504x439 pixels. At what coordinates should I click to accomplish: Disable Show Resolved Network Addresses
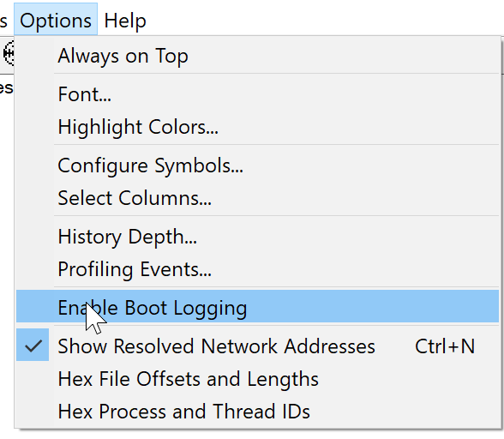(257, 346)
